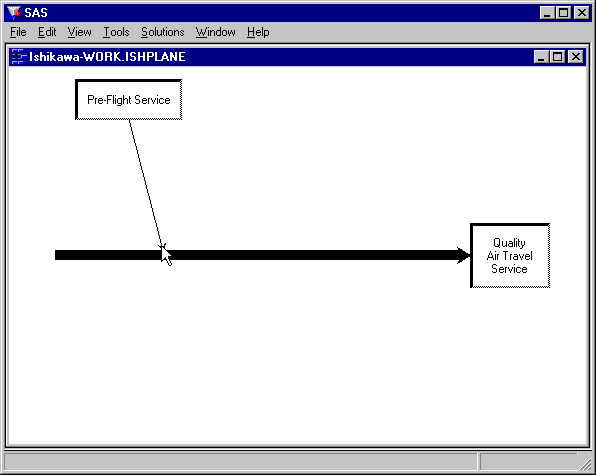Maximize the main SAS window
596x475 pixels.
[x=563, y=13]
